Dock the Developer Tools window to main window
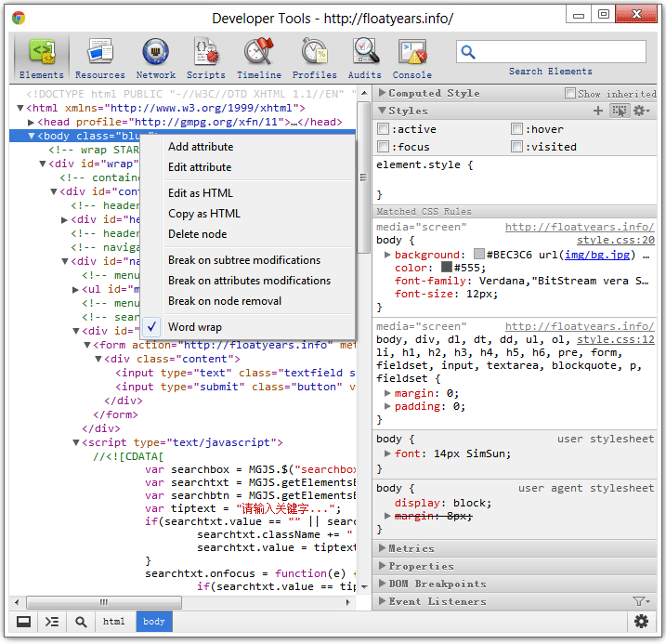This screenshot has width=666, height=644. [23, 622]
